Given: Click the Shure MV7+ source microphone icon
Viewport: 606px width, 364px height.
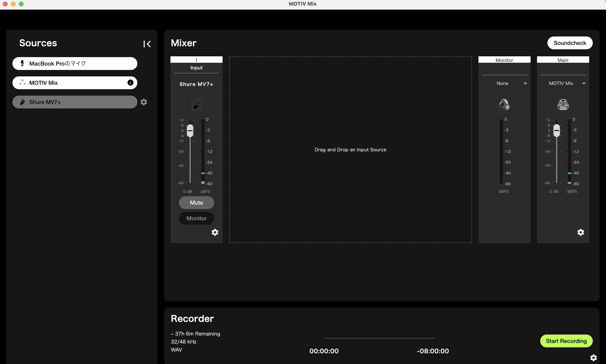Looking at the screenshot, I should pyautogui.click(x=22, y=102).
